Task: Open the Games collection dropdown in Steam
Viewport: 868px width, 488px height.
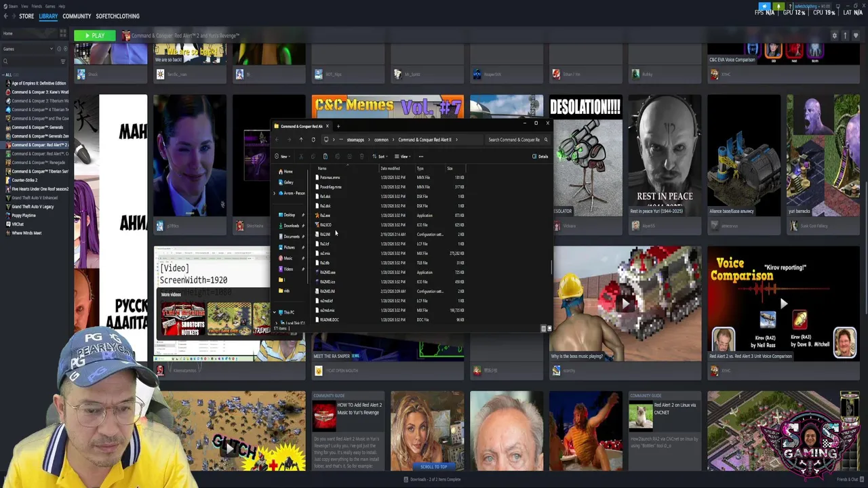Action: [x=28, y=49]
